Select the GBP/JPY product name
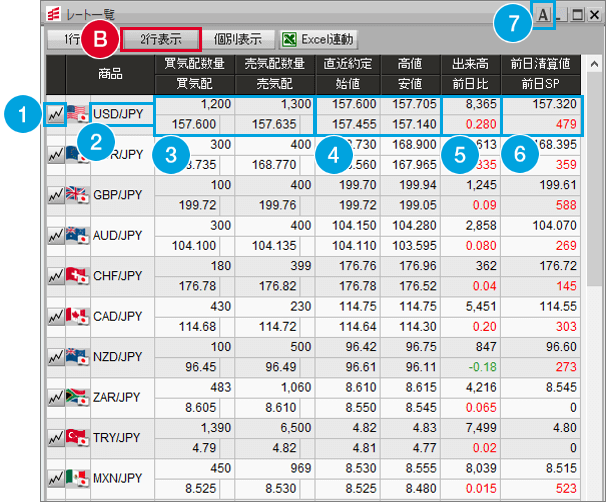The width and height of the screenshot is (606, 502). (x=117, y=195)
